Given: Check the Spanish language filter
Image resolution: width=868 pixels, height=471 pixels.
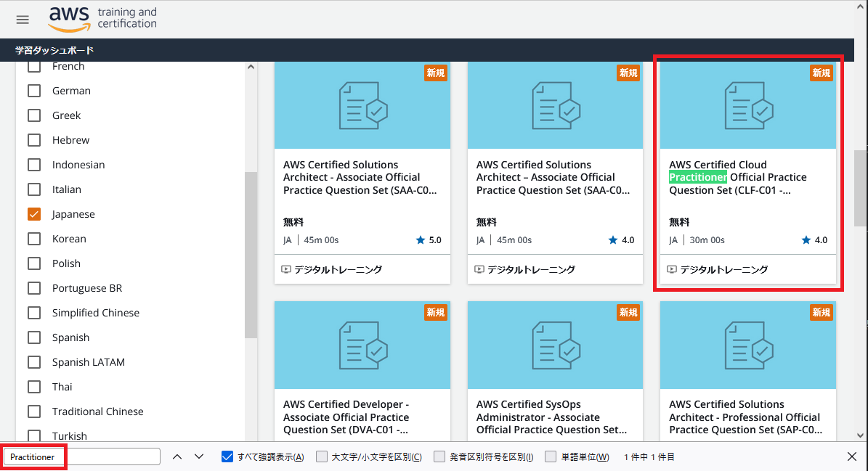Looking at the screenshot, I should [x=34, y=337].
